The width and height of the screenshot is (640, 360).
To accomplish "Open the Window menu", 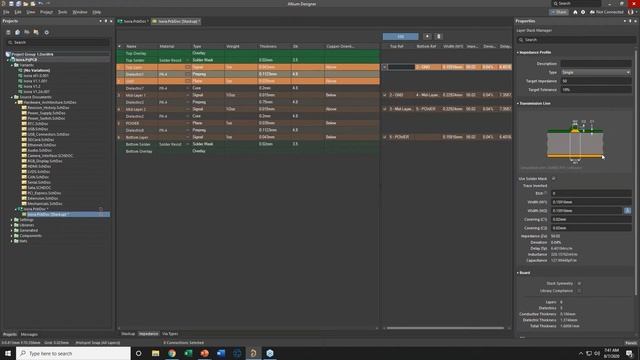I will pos(80,12).
